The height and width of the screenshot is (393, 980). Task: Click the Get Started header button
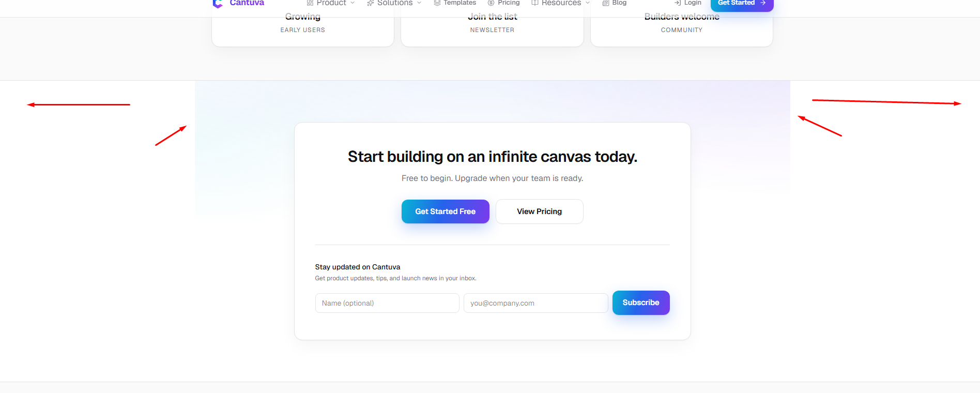742,4
